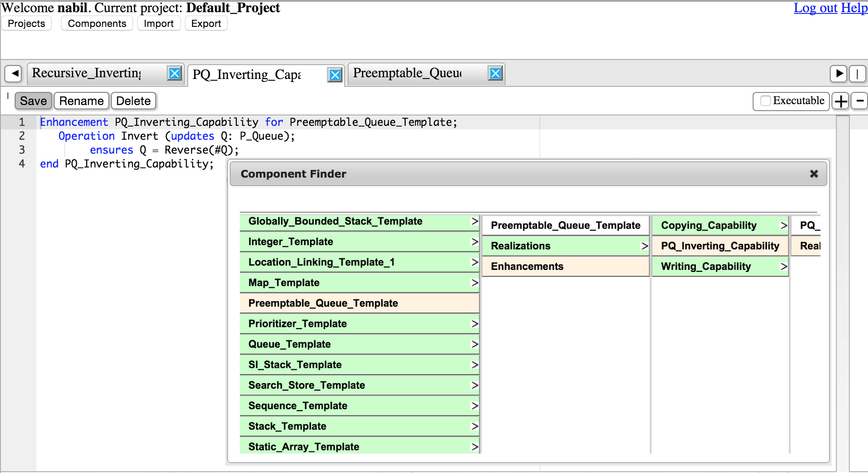Screen dimensions: 868x473
Task: Open the Components menu
Action: (97, 23)
